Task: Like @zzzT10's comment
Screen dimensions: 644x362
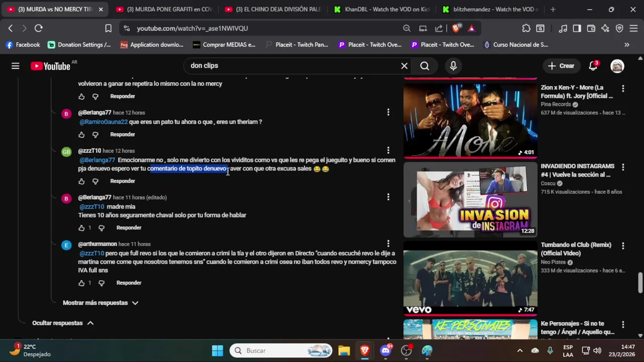Action: (x=82, y=181)
